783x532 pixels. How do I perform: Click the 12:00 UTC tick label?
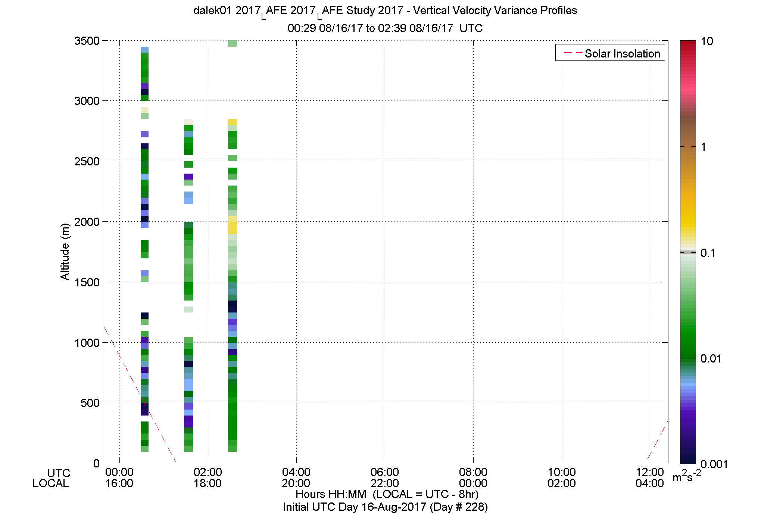(x=650, y=472)
